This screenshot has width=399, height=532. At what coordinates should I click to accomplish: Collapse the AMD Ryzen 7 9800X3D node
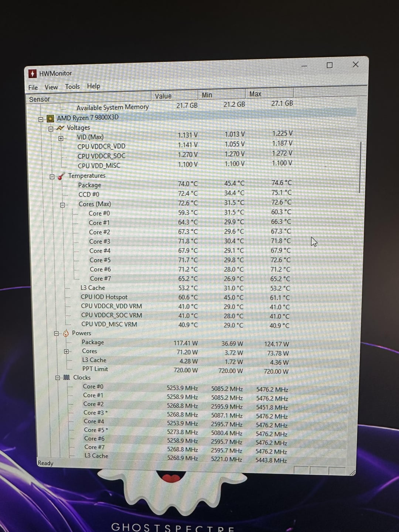point(41,119)
